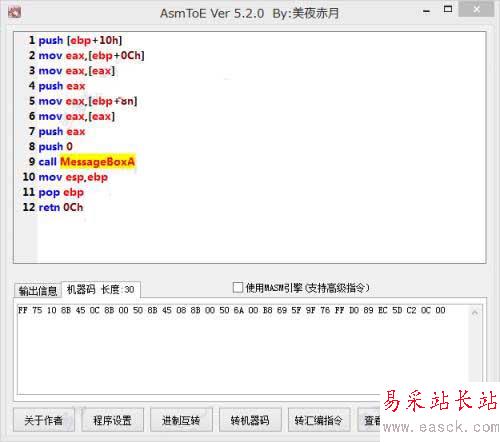The width and height of the screenshot is (500, 442).
Task: Open the 关于作者 dialog button
Action: [x=44, y=420]
